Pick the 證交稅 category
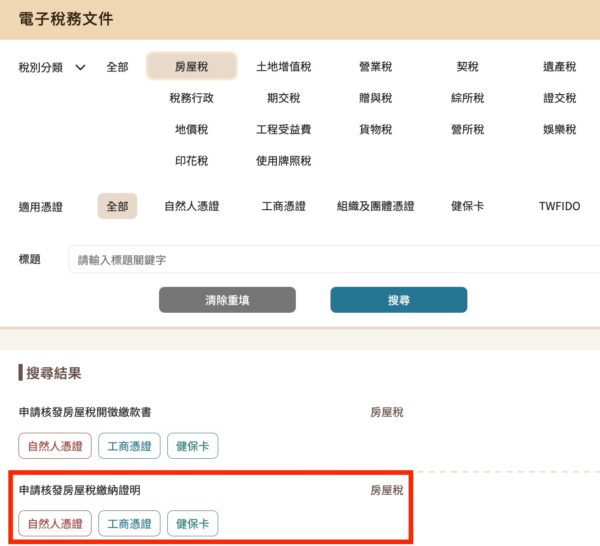 (x=559, y=98)
